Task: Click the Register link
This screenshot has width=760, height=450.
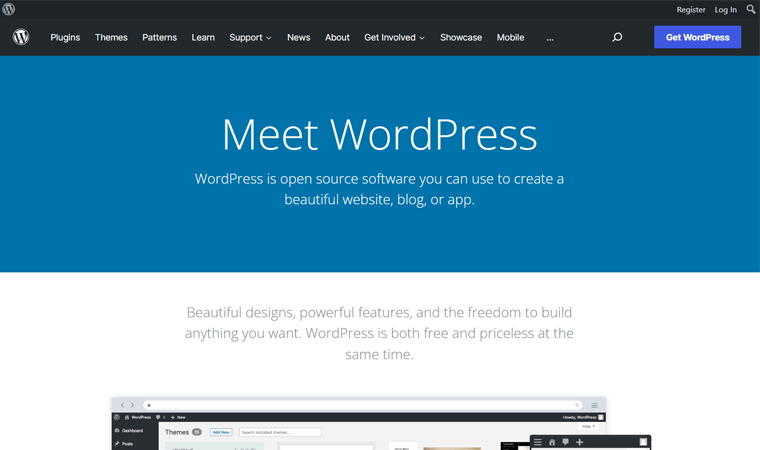Action: [691, 10]
